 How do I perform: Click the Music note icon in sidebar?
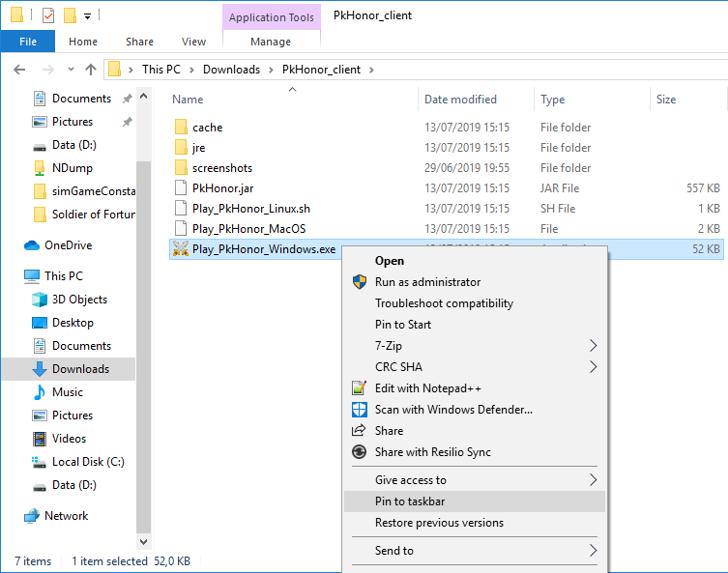(40, 392)
